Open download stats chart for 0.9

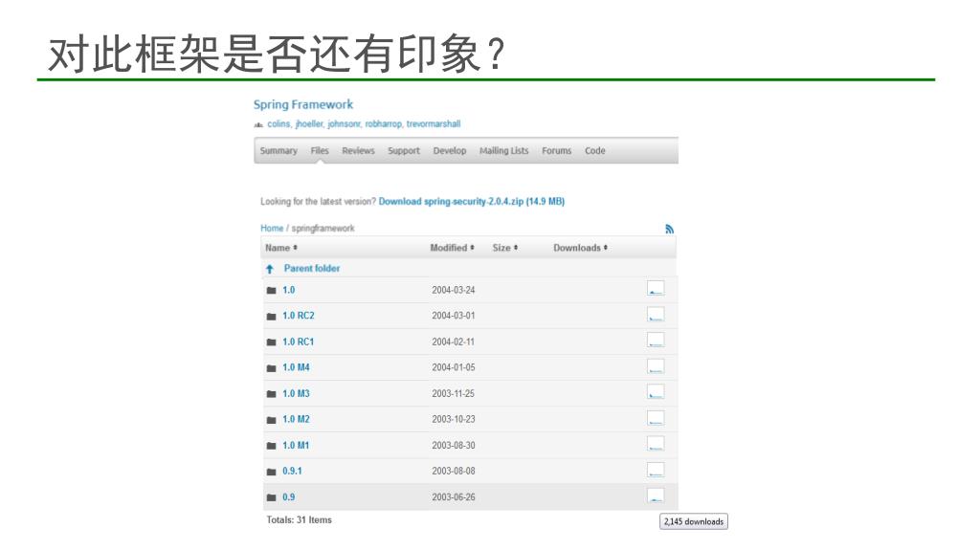pos(656,496)
